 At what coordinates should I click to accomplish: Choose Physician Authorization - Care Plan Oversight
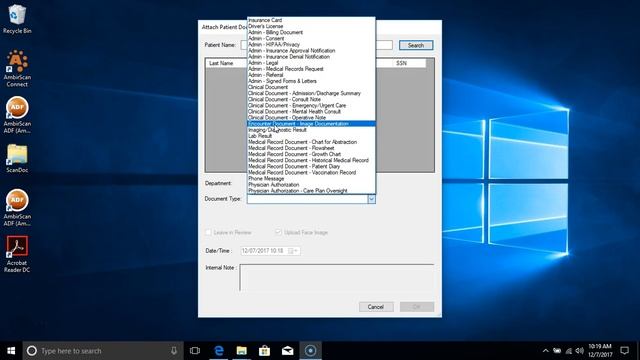(311, 191)
